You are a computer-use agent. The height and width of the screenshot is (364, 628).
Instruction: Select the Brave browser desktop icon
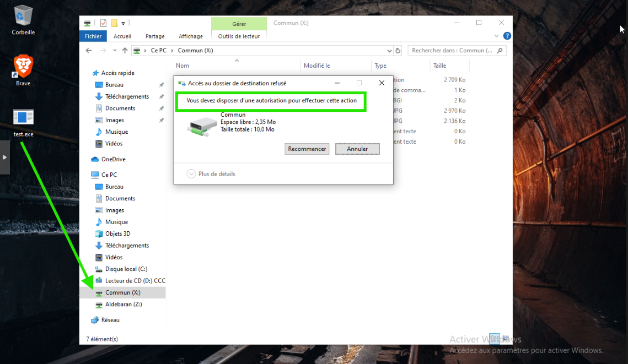point(23,67)
